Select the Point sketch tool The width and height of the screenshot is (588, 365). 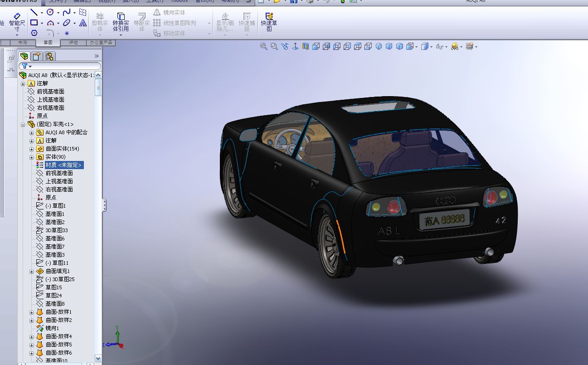point(67,33)
